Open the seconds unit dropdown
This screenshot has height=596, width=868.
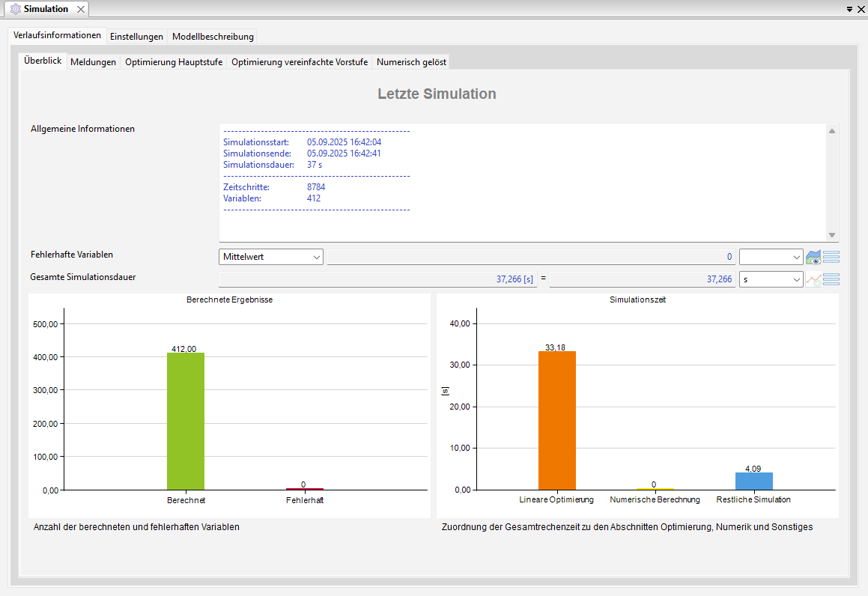[771, 279]
